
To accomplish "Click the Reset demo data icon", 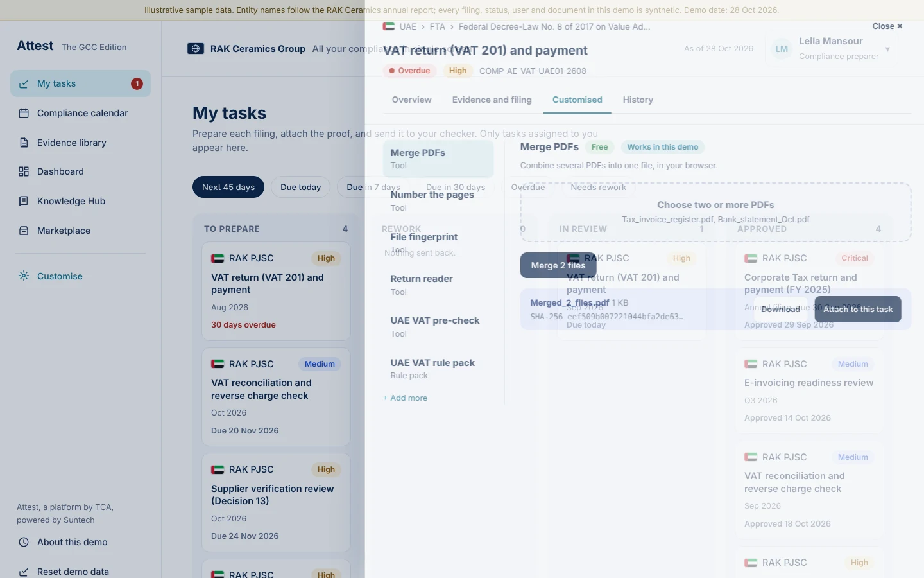I will tap(24, 572).
